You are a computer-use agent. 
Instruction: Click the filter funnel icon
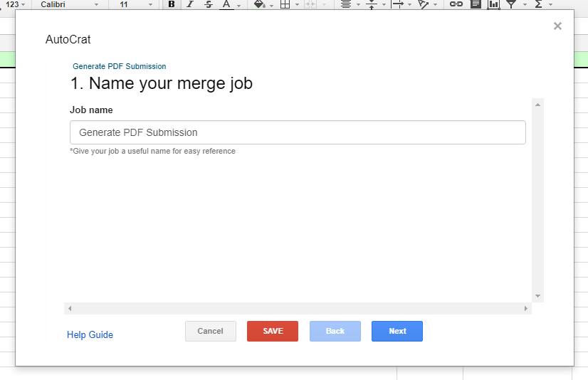click(x=511, y=4)
